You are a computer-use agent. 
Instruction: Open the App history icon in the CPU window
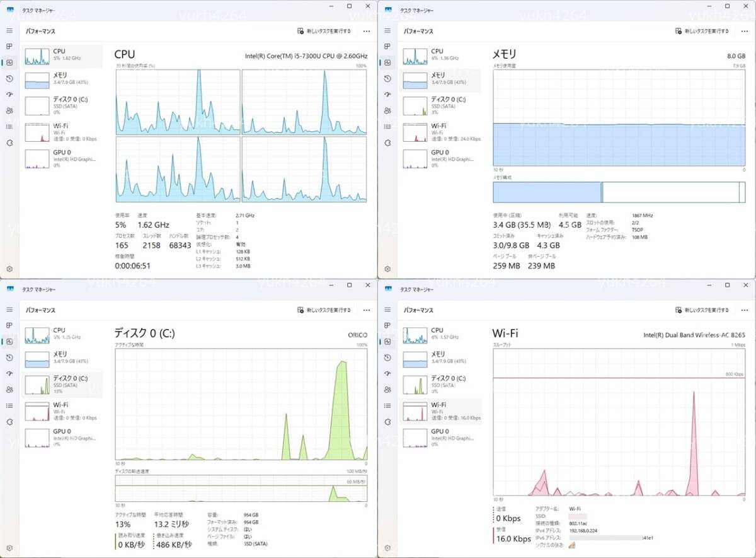9,79
